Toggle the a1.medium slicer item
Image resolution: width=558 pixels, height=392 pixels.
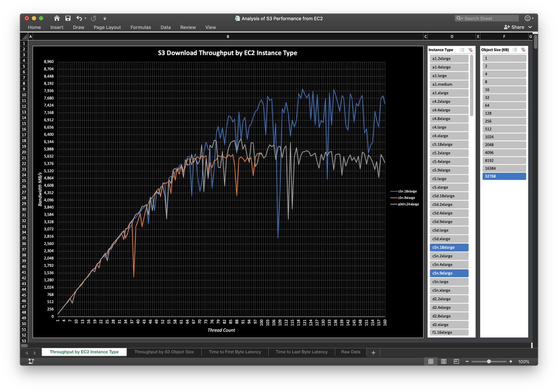coord(449,85)
